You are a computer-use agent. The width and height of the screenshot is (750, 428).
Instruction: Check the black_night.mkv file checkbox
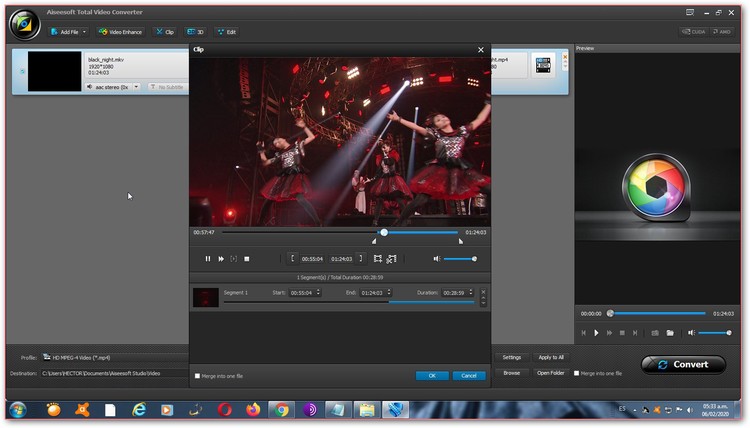pyautogui.click(x=22, y=71)
